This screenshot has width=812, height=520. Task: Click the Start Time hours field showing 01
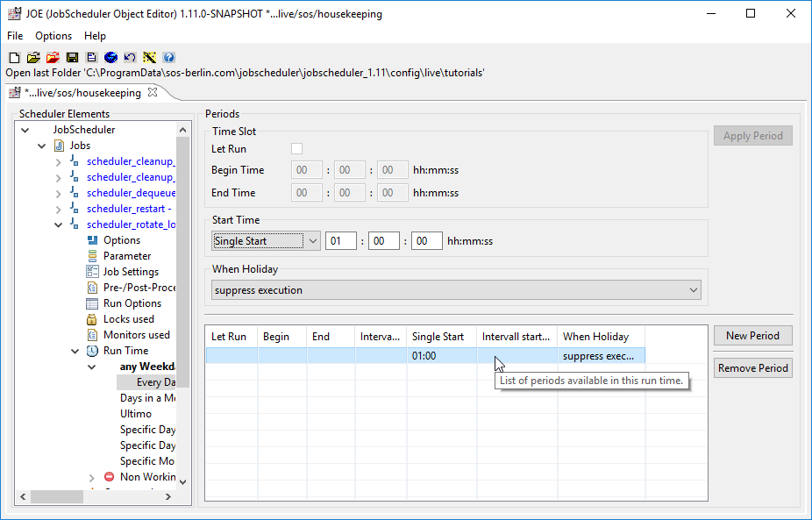(341, 241)
